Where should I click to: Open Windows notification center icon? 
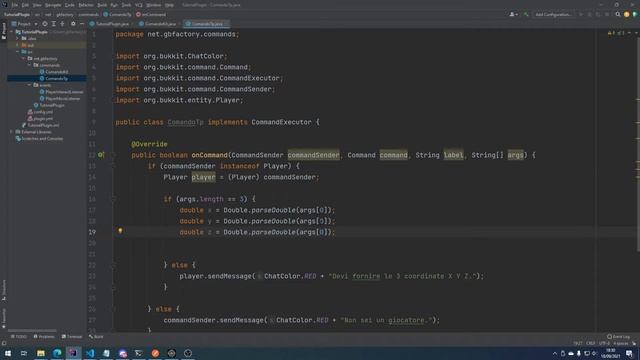coord(629,353)
